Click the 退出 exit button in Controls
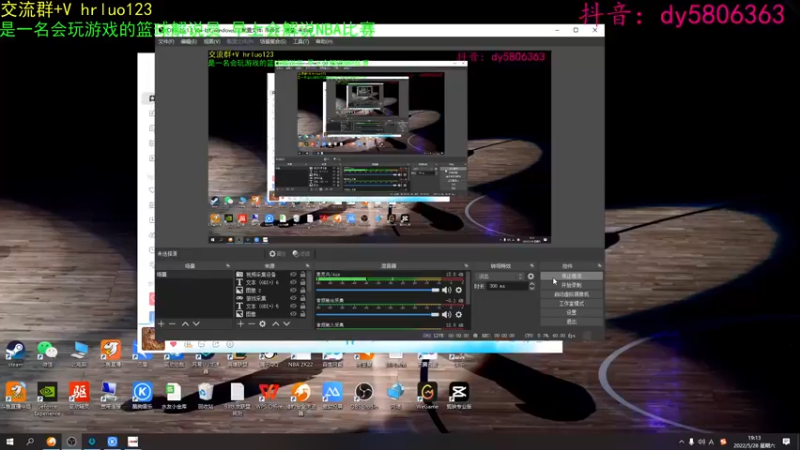The image size is (800, 450). pos(571,321)
